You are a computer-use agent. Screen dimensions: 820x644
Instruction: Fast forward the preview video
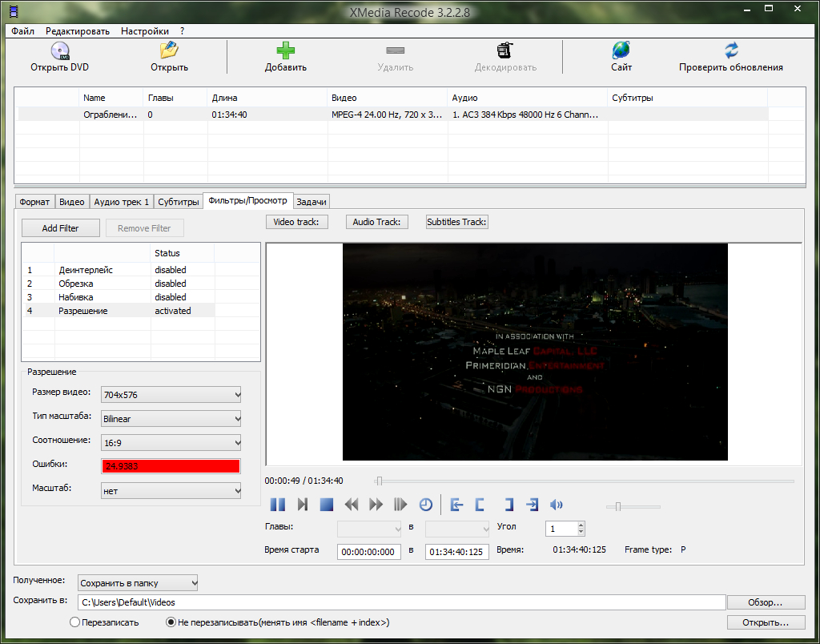pyautogui.click(x=376, y=505)
